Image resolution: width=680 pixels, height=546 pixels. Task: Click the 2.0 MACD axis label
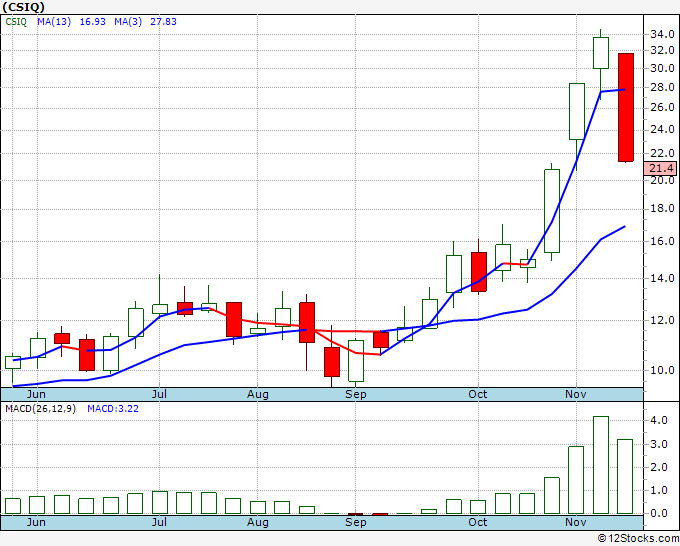click(658, 468)
